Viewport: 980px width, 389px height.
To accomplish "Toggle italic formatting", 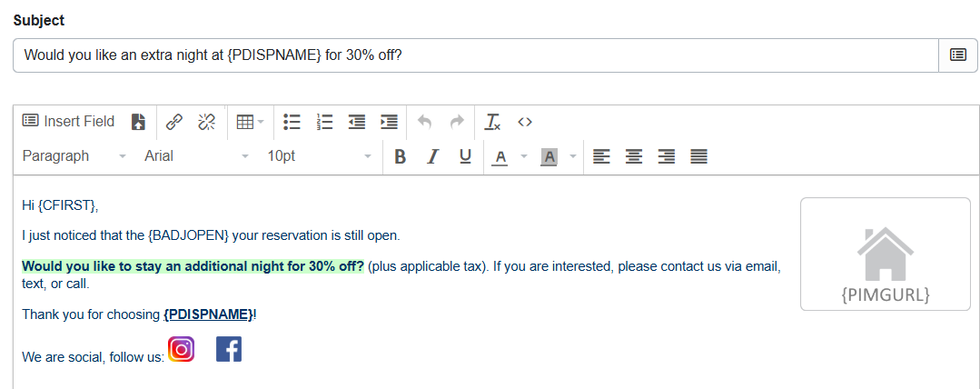I will pos(432,156).
